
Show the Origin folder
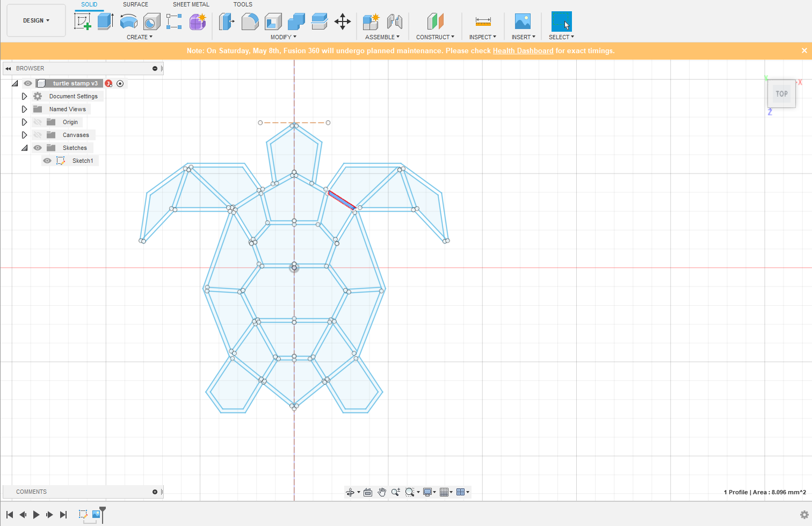point(38,122)
